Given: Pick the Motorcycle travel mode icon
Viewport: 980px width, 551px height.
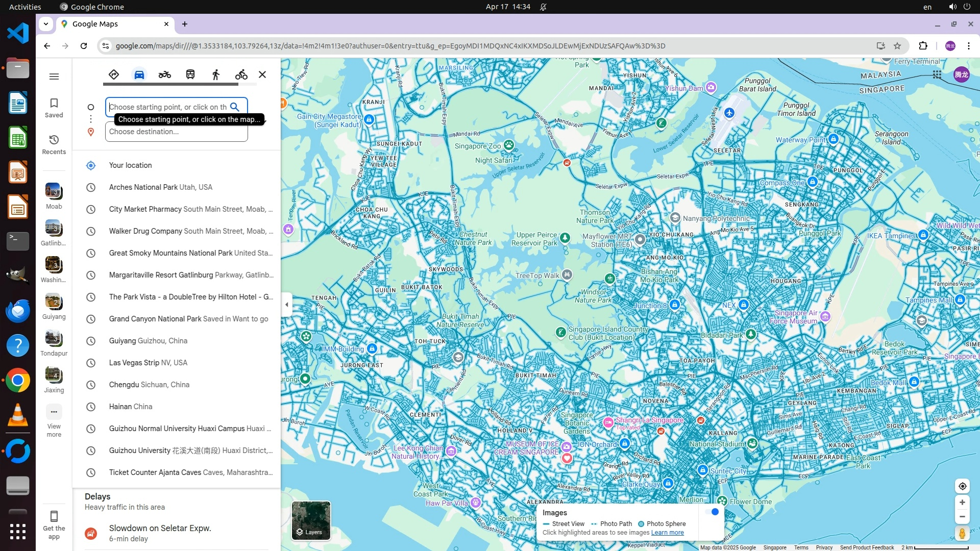Looking at the screenshot, I should (x=164, y=74).
